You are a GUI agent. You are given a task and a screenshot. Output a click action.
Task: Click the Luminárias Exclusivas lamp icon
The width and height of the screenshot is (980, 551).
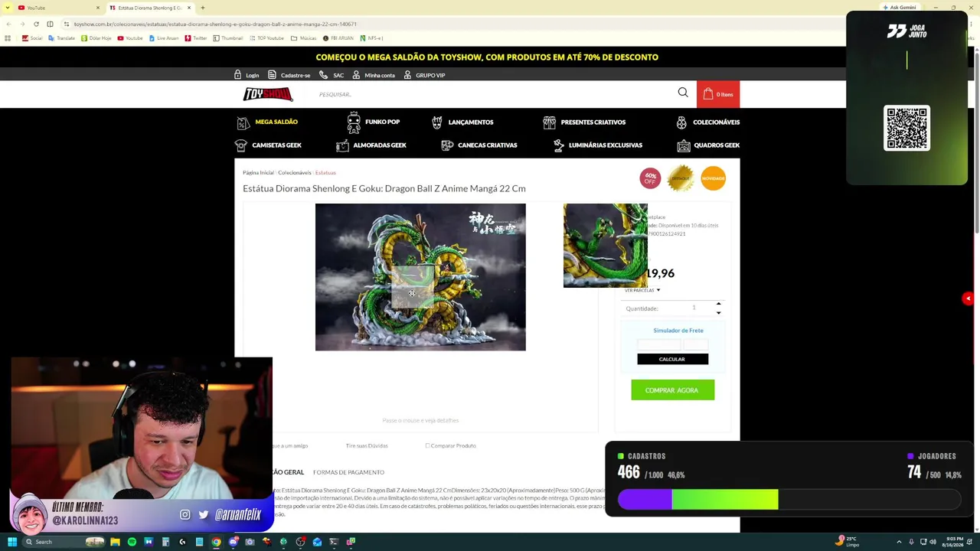click(559, 145)
